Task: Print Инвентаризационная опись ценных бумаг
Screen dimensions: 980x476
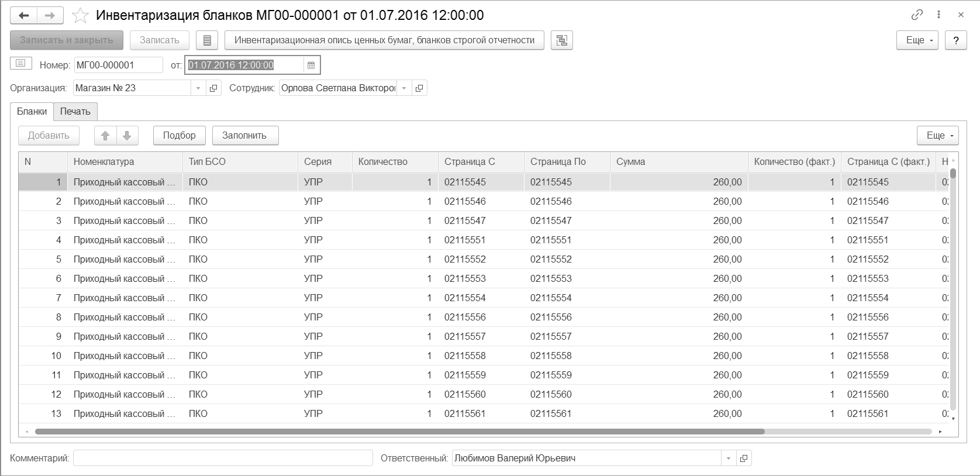Action: [x=384, y=40]
